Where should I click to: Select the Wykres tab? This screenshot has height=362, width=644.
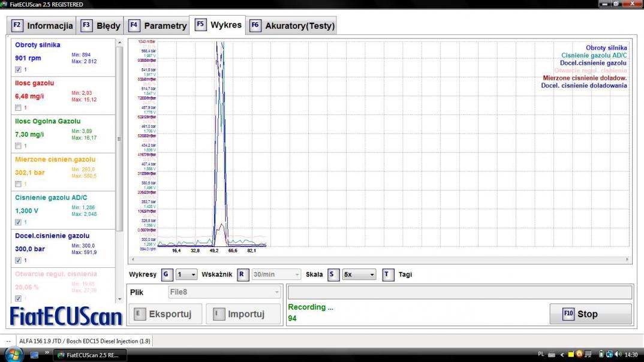(x=218, y=25)
